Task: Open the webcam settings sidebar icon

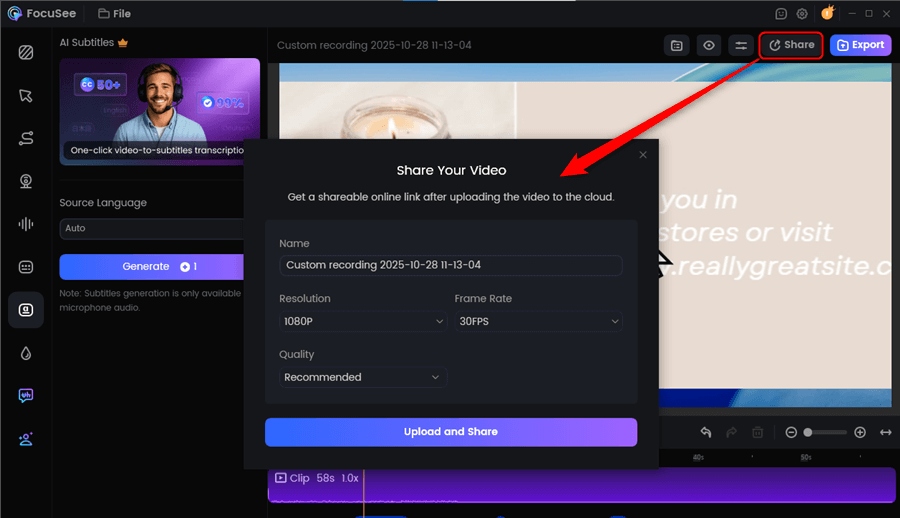Action: click(x=26, y=181)
